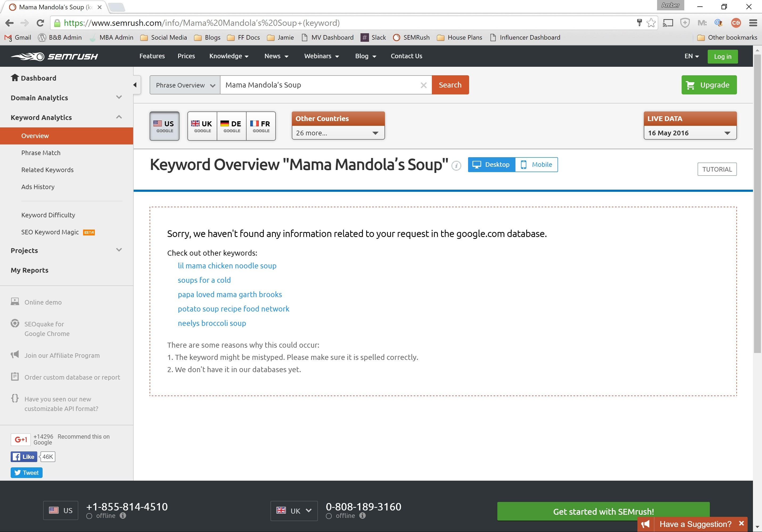762x532 pixels.
Task: Click the Online demo icon in sidebar
Action: (x=15, y=301)
